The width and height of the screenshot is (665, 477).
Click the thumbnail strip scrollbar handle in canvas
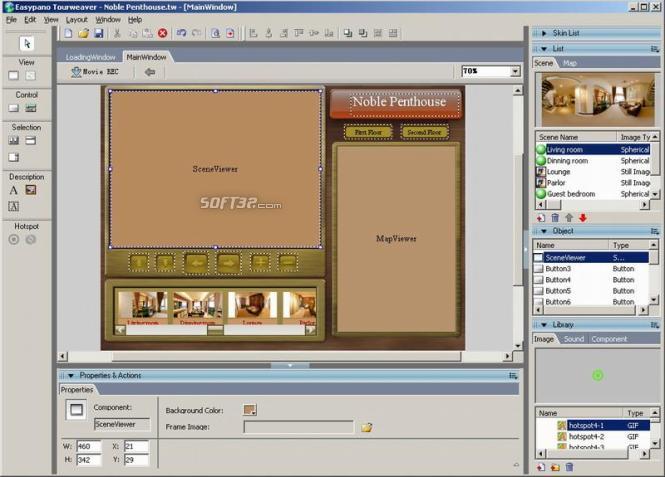tap(215, 330)
